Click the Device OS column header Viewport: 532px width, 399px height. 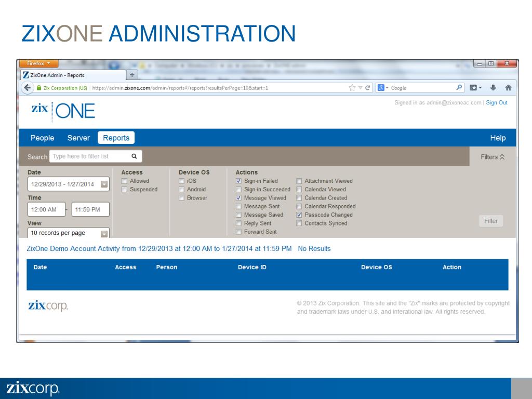tap(377, 267)
